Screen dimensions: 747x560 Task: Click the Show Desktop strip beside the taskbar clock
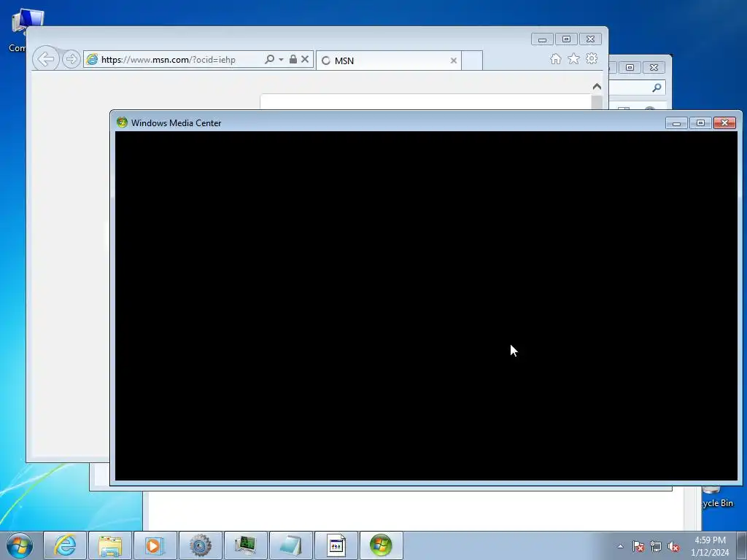(x=742, y=545)
